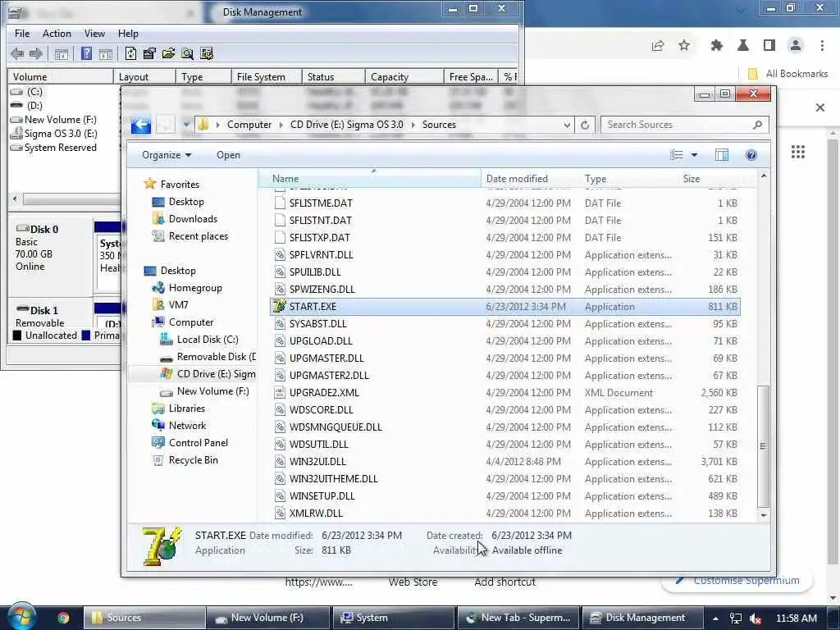Open the browser extensions puzzle icon
840x630 pixels.
pos(717,46)
